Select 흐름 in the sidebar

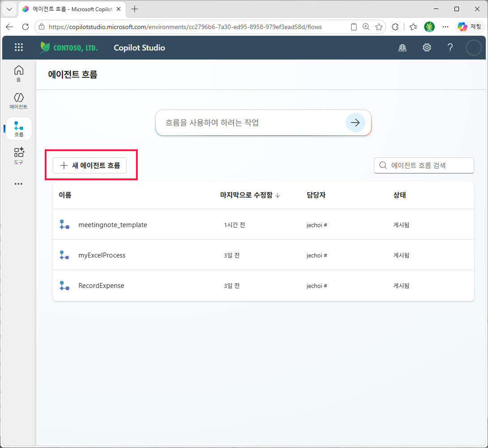19,129
